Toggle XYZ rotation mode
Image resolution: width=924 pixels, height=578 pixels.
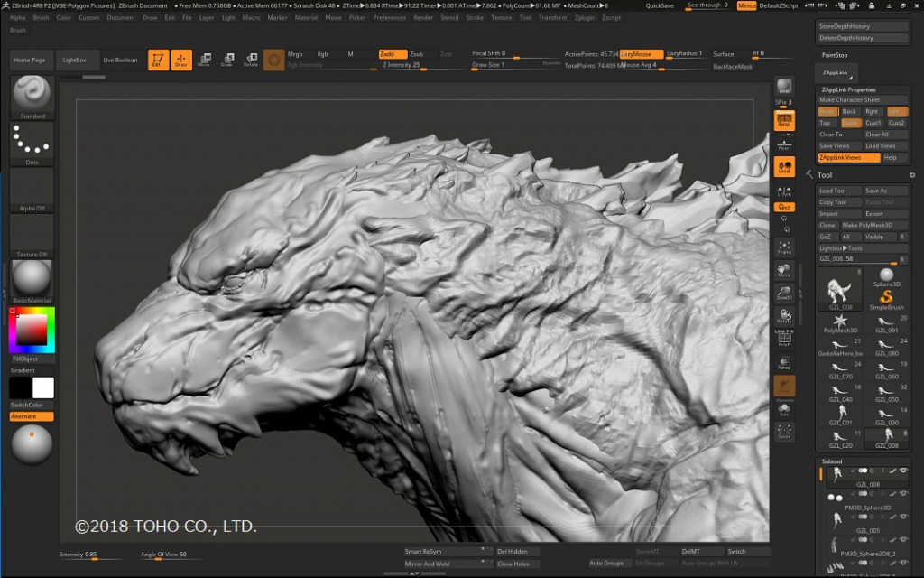(x=784, y=207)
